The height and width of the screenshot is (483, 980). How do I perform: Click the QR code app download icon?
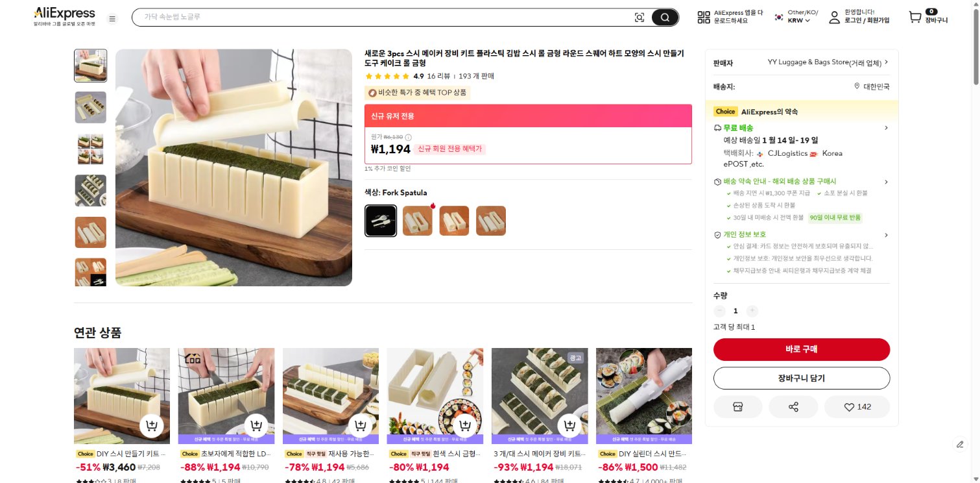[704, 18]
